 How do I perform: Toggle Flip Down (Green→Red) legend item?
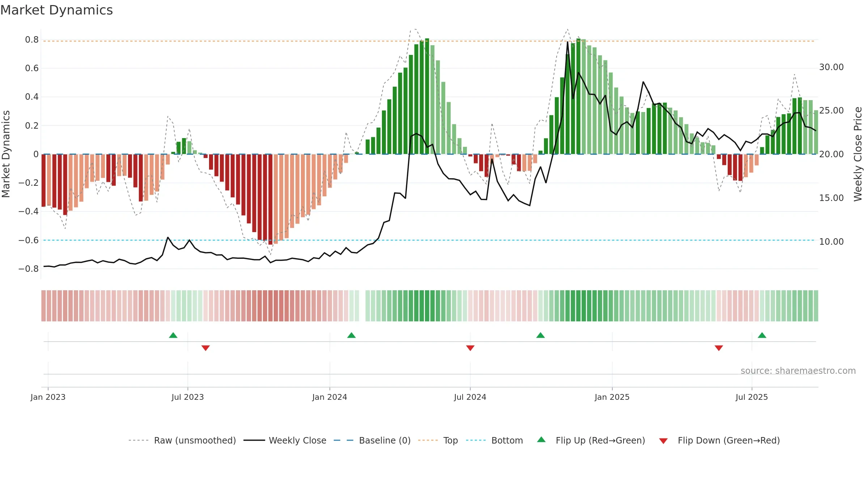[719, 440]
